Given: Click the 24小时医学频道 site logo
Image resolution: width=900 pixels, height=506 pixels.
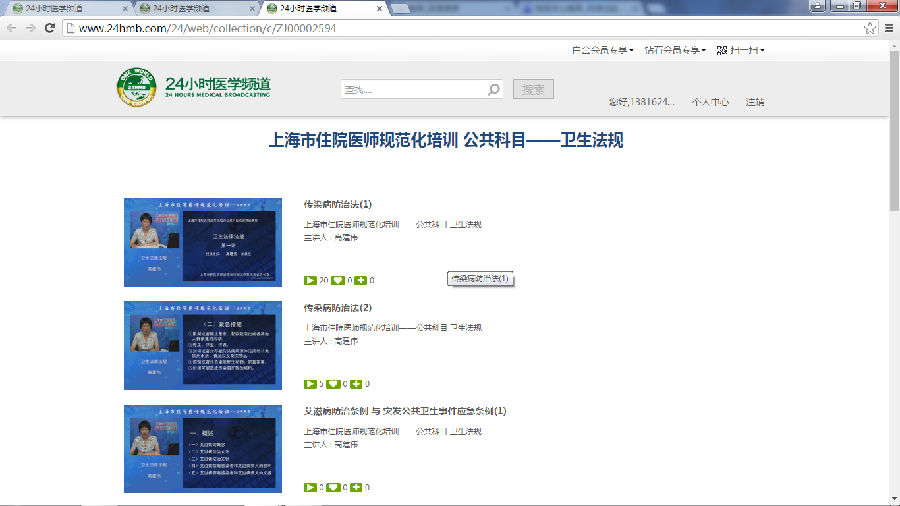Looking at the screenshot, I should [x=193, y=88].
